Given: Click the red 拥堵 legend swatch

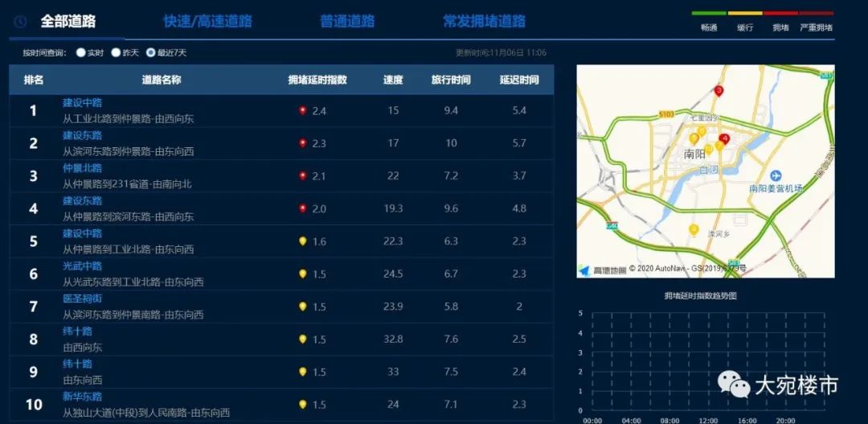Looking at the screenshot, I should [x=780, y=14].
